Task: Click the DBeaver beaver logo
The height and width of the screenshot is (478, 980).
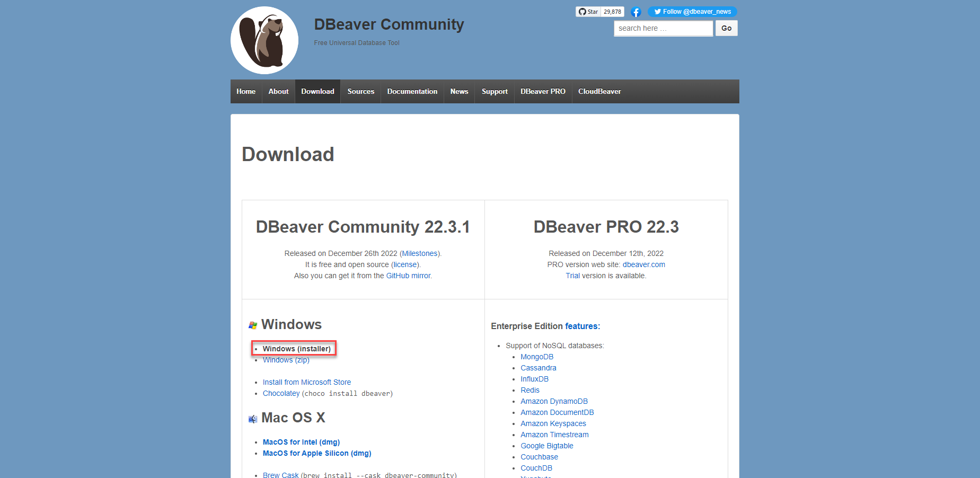Action: point(264,40)
